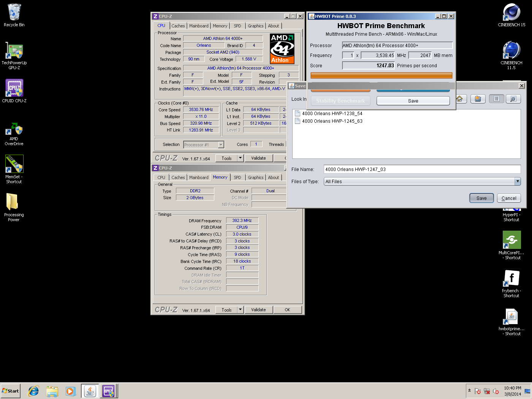Expand the Tools arrow in lower CPU-Z window
532x399 pixels.
click(x=240, y=310)
